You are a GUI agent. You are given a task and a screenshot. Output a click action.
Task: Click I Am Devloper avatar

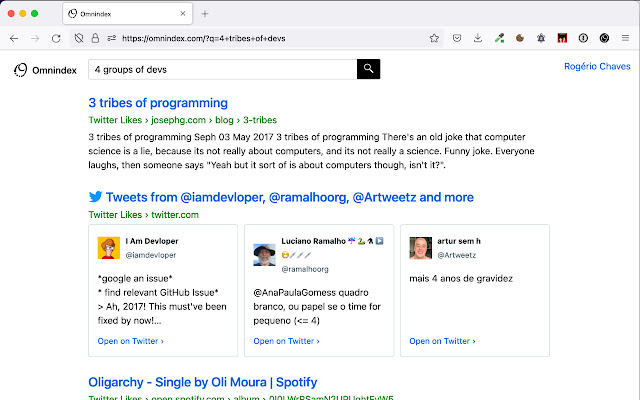click(109, 247)
